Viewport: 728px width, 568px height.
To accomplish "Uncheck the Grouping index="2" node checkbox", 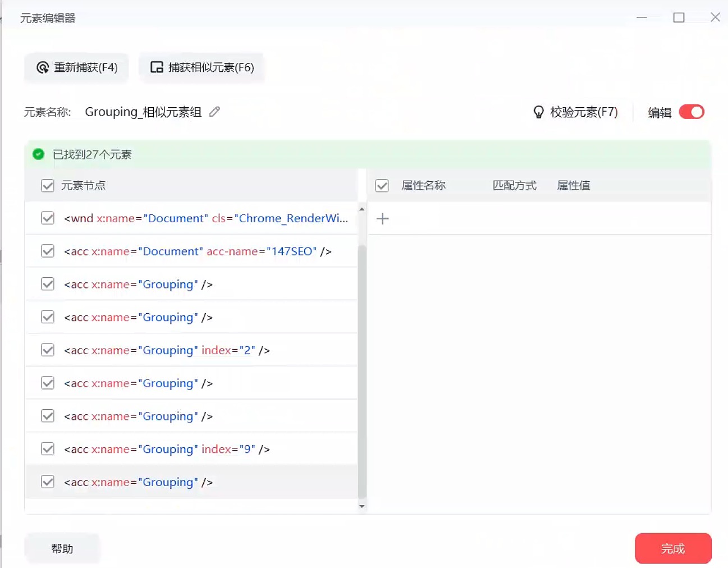I will [48, 350].
